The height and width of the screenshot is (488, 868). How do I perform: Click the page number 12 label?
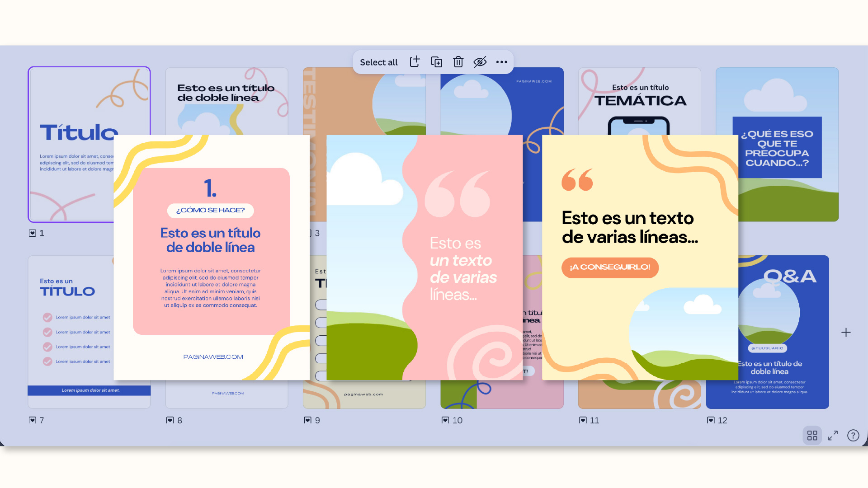point(722,420)
